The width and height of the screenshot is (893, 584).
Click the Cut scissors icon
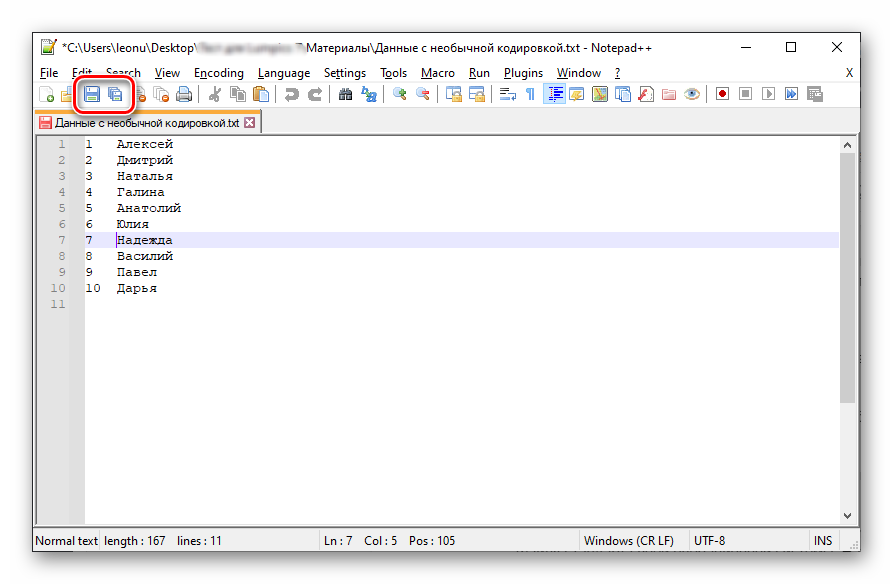point(215,94)
